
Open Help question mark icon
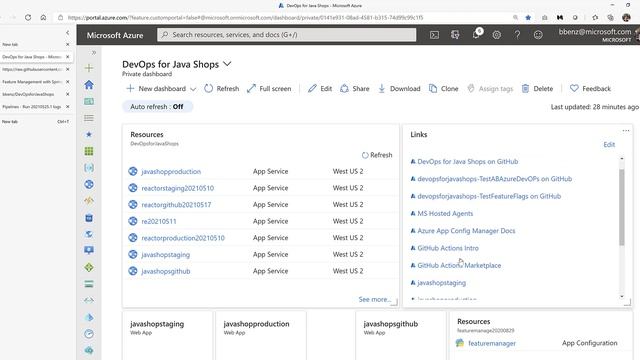click(x=517, y=35)
